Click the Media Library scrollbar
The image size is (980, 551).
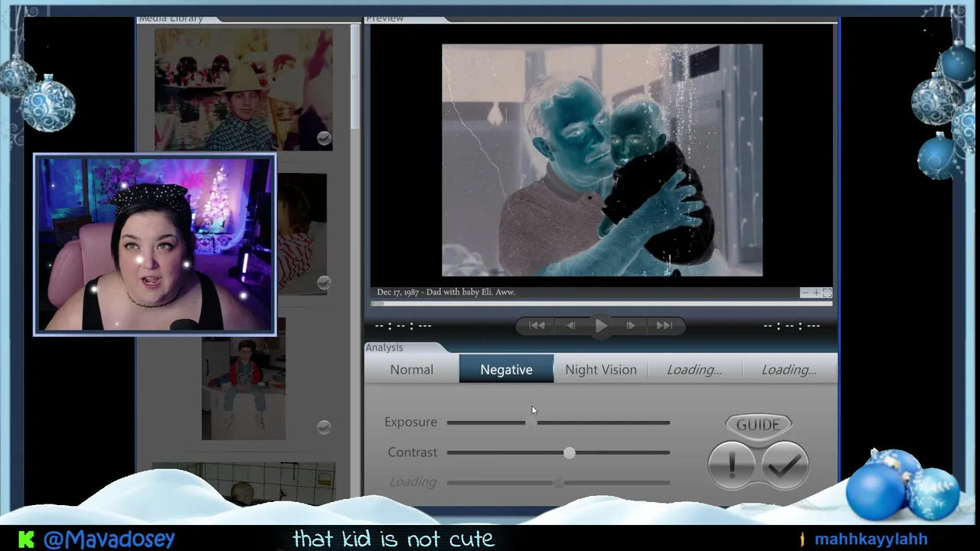click(x=355, y=77)
